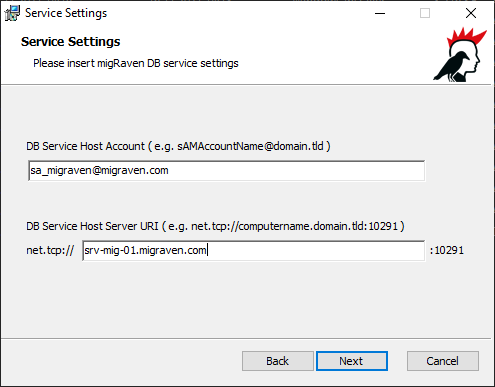Viewport: 495px width, 387px height.
Task: Minimize the Service Settings window
Action: coord(380,13)
